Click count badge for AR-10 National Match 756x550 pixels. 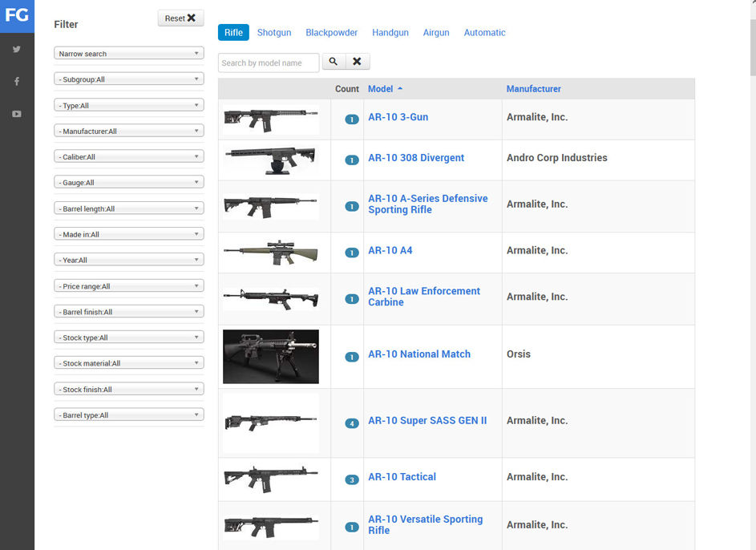click(x=352, y=358)
